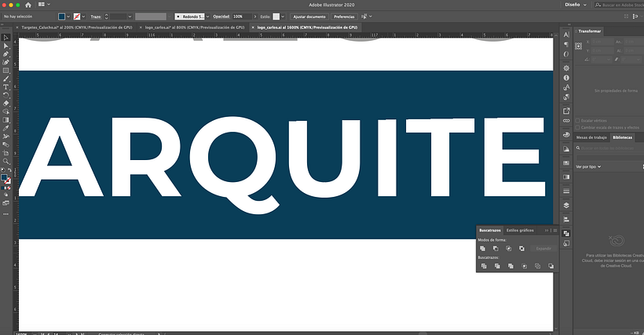Click the Preferencias button

pos(344,16)
